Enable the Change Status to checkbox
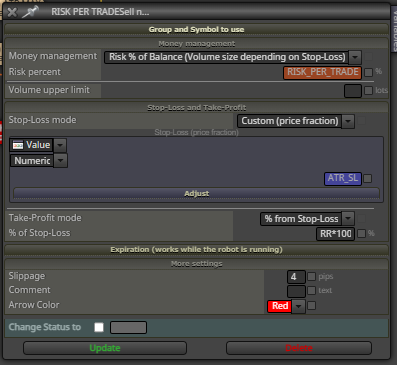Viewport: 397px width, 365px height. pyautogui.click(x=99, y=327)
